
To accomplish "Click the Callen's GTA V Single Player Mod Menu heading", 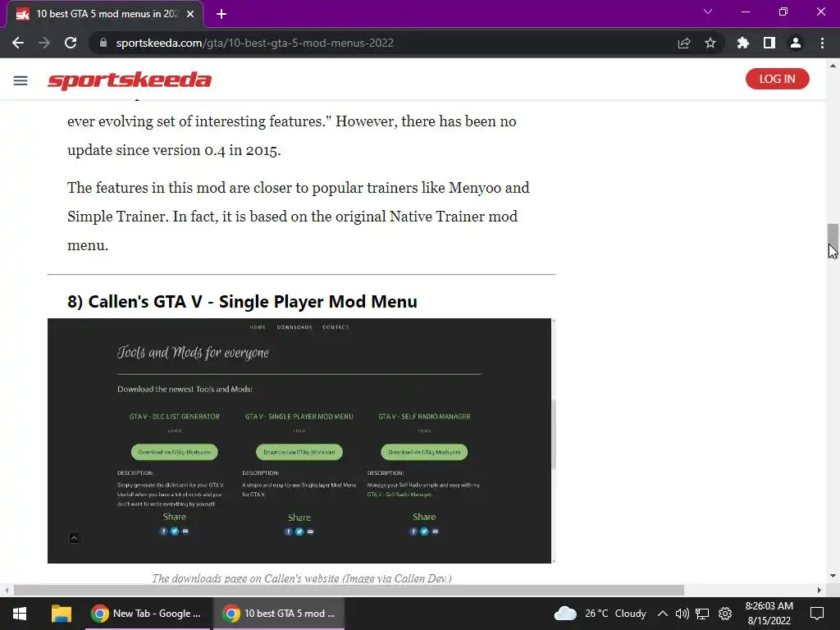I will pyautogui.click(x=242, y=302).
